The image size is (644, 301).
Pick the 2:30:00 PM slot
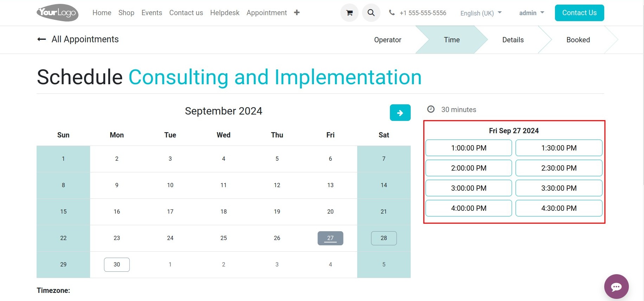559,168
